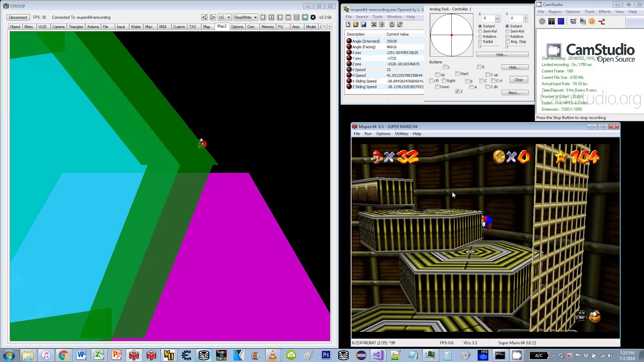Screen dimensions: 644x362
Task: Open Google Chrome from the taskbar
Action: click(63, 355)
